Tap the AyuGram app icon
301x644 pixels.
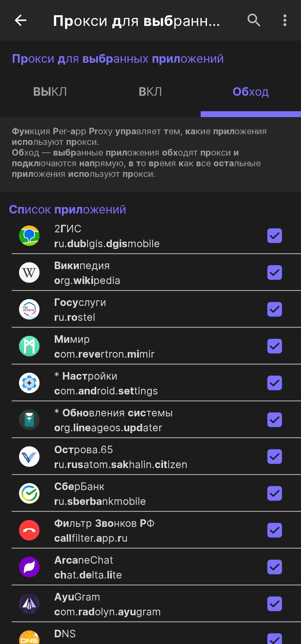click(29, 604)
